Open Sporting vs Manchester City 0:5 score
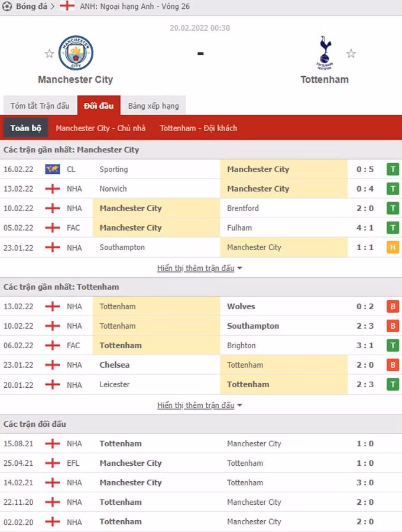Viewport: 402px width, 532px height. click(365, 169)
